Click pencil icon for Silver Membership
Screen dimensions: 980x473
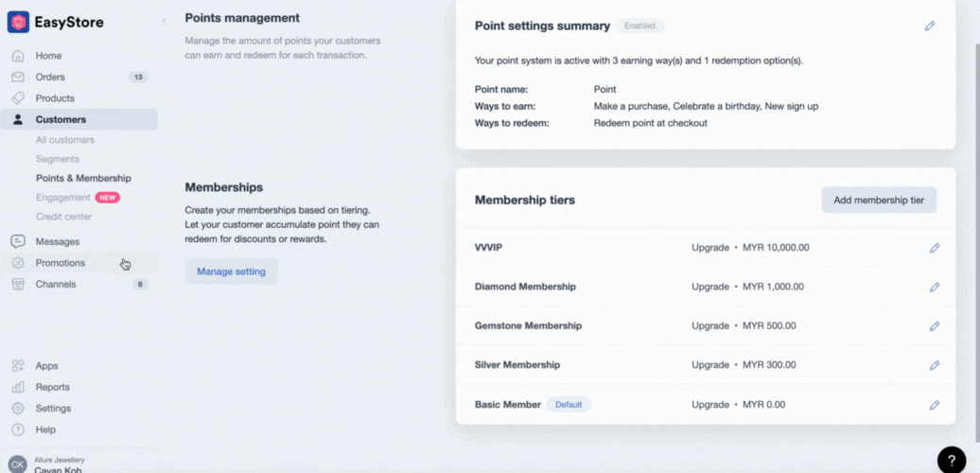click(935, 365)
